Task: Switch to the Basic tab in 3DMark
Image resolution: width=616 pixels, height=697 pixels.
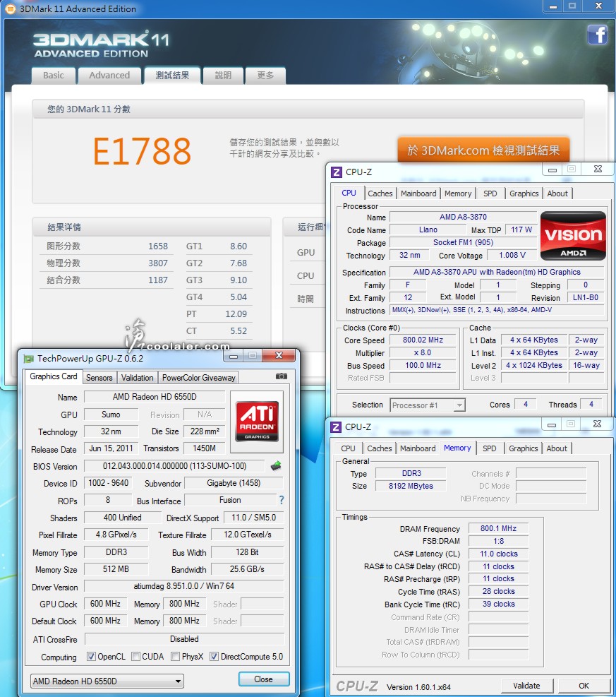Action: [54, 76]
